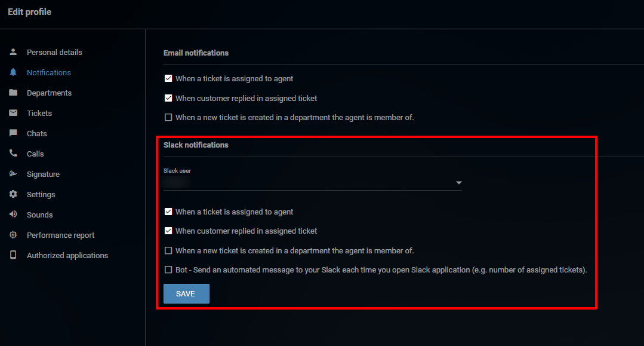644x346 pixels.
Task: Uncheck email 'When a ticket is assigned to agent'
Action: pos(168,78)
